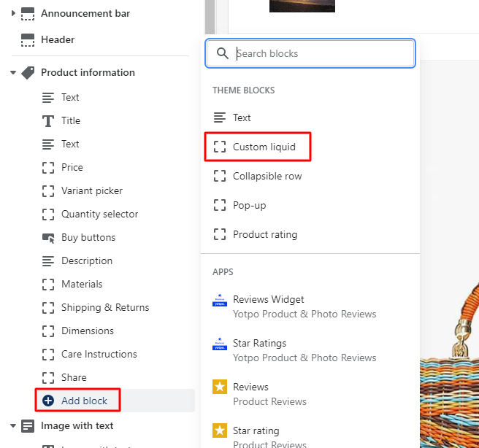Viewport: 479px width, 448px height.
Task: Click the Title block T icon
Action: (48, 120)
